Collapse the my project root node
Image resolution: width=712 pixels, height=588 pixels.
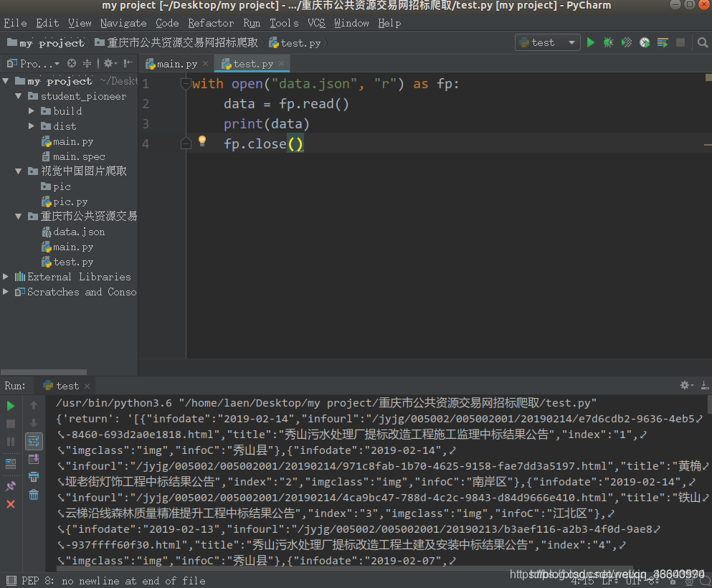pyautogui.click(x=6, y=81)
